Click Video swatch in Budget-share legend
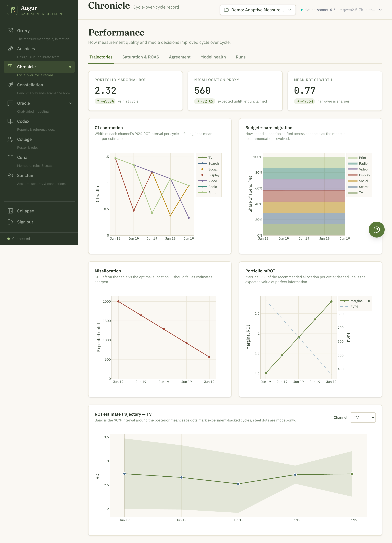392x543 pixels. [353, 169]
